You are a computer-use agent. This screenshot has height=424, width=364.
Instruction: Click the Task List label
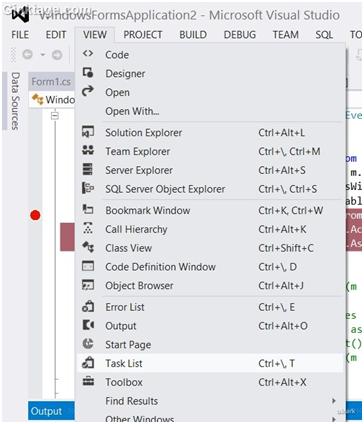pos(124,363)
